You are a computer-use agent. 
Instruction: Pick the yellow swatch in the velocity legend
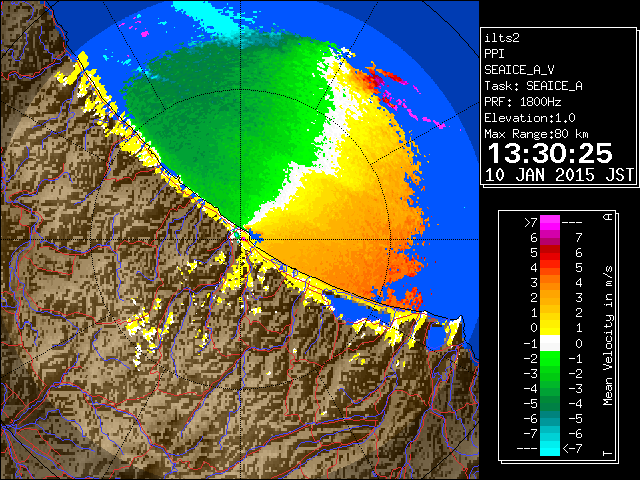[550, 328]
